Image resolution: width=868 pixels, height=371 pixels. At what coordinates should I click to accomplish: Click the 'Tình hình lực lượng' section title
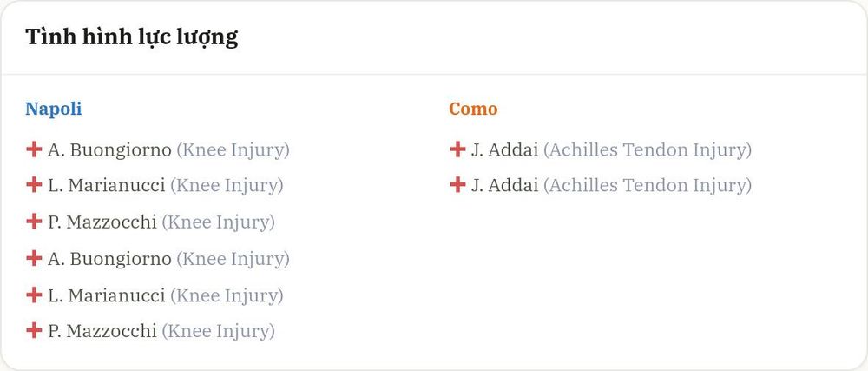click(x=132, y=37)
